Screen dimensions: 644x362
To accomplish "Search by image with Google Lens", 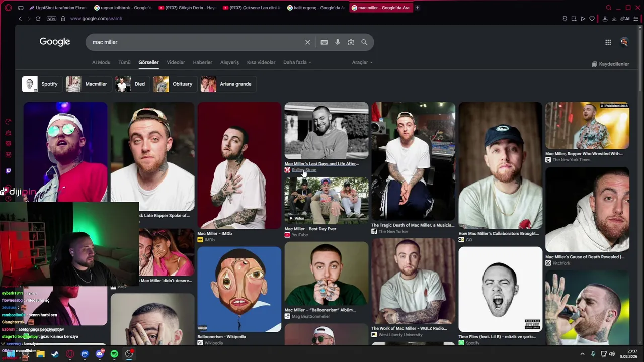I will pyautogui.click(x=351, y=42).
